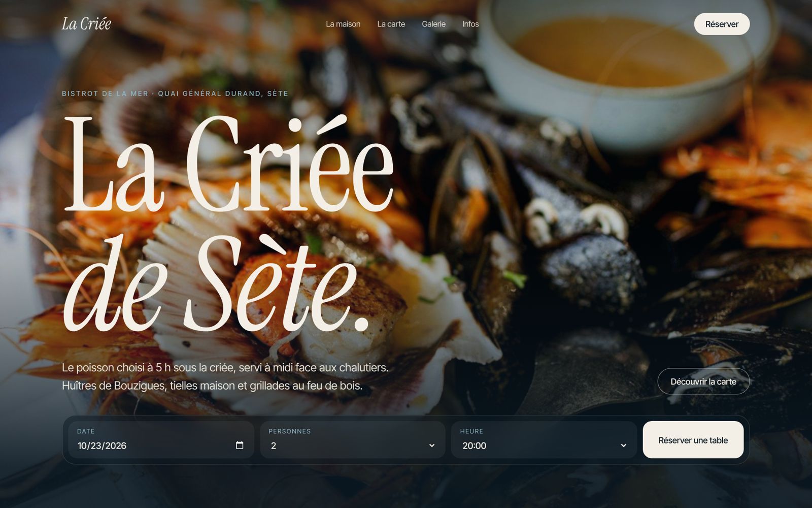812x508 pixels.
Task: Click the Heure dropdown chevron arrow
Action: click(x=623, y=446)
